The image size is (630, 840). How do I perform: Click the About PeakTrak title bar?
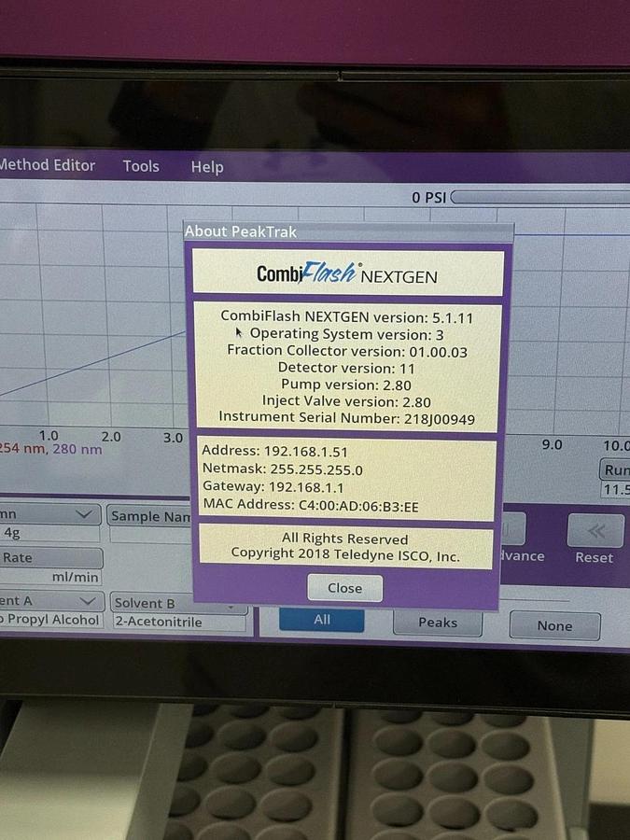[349, 232]
